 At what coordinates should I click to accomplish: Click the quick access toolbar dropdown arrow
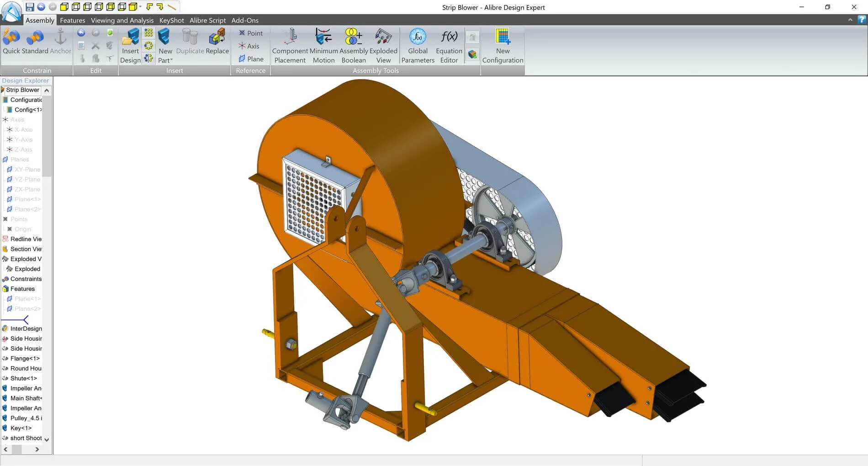[x=140, y=7]
